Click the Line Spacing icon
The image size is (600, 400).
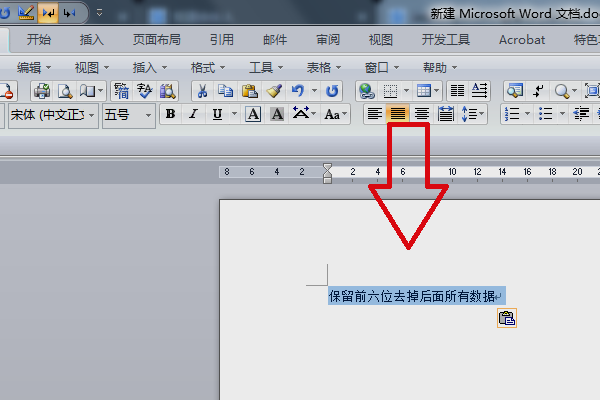(x=470, y=114)
